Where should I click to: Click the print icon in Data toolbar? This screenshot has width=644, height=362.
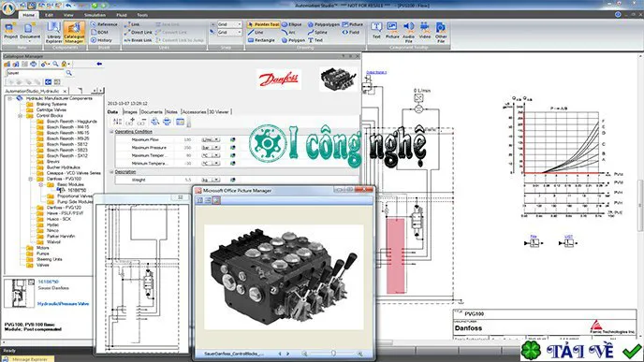point(168,122)
